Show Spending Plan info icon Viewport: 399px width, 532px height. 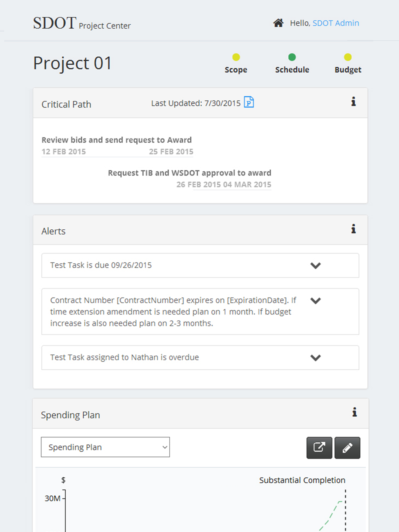point(354,412)
